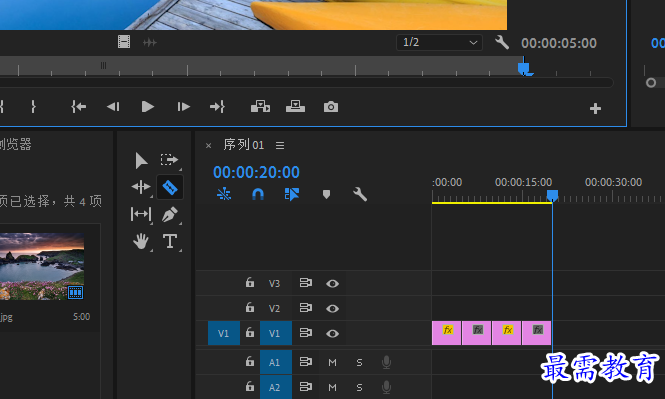This screenshot has height=399, width=665.
Task: Toggle lock on track V3
Action: [x=250, y=282]
